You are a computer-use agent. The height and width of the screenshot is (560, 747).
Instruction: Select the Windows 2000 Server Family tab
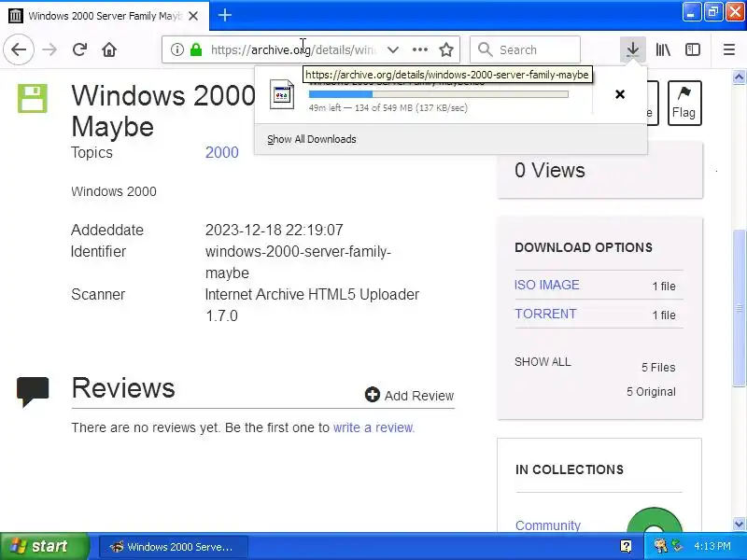(105, 16)
